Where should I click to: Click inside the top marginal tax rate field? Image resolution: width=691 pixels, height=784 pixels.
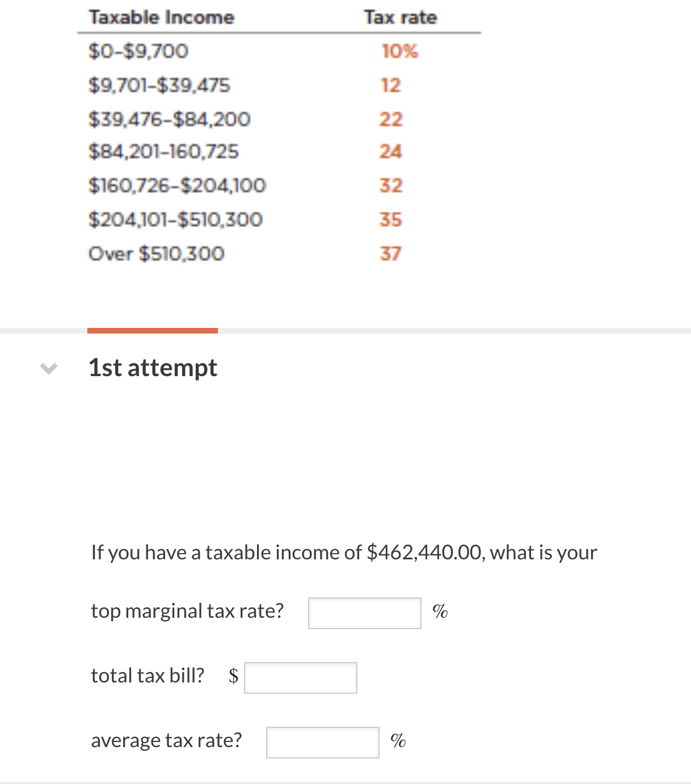coord(364,613)
